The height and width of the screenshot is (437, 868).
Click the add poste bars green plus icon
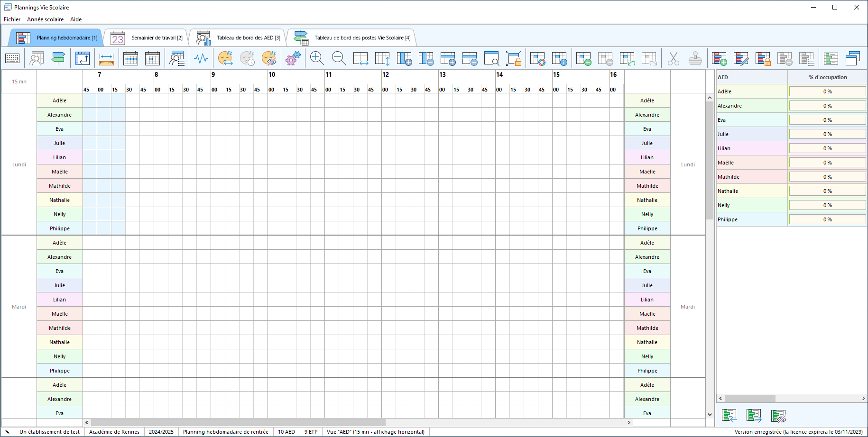[719, 58]
